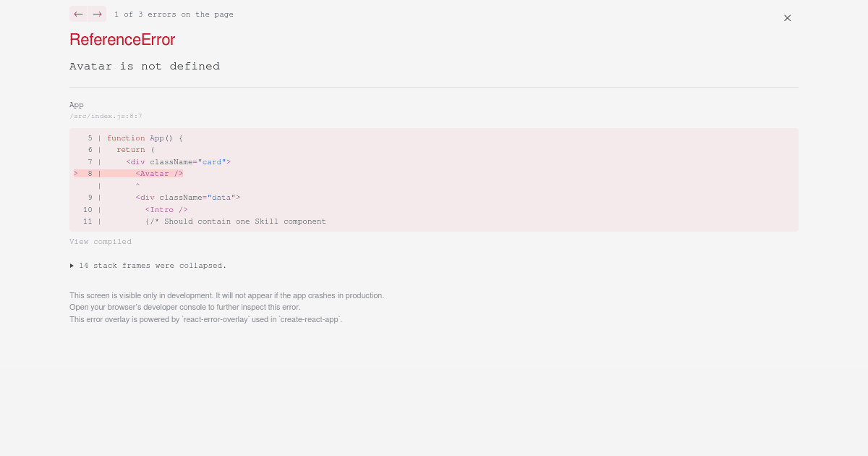Viewport: 868px width, 456px height.
Task: Click the 1 of 3 errors counter text
Action: tap(174, 14)
